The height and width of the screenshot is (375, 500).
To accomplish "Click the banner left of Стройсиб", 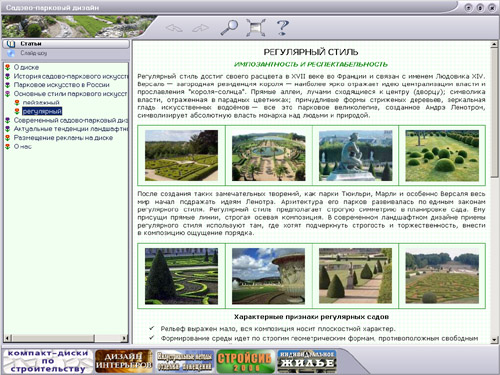I will [185, 361].
